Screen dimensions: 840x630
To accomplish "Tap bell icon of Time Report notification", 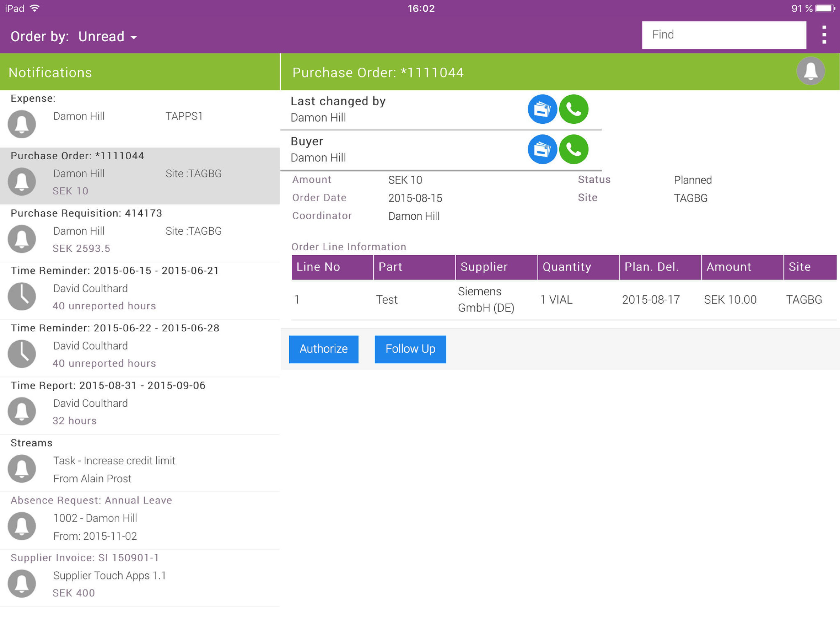I will (22, 411).
